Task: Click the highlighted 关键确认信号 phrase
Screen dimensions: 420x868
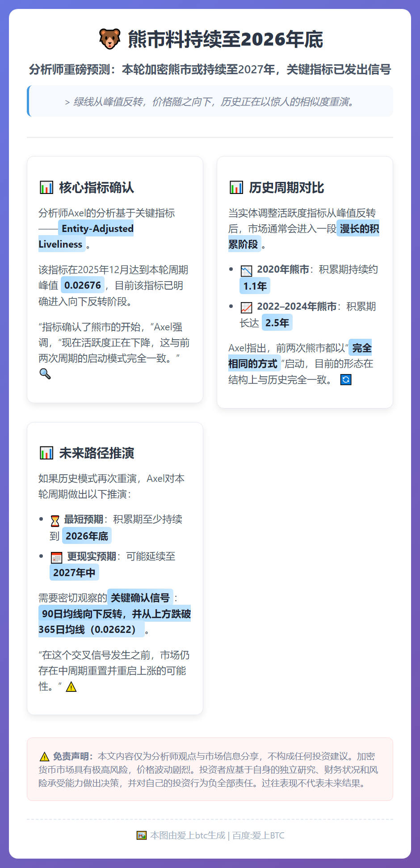Action: [140, 598]
